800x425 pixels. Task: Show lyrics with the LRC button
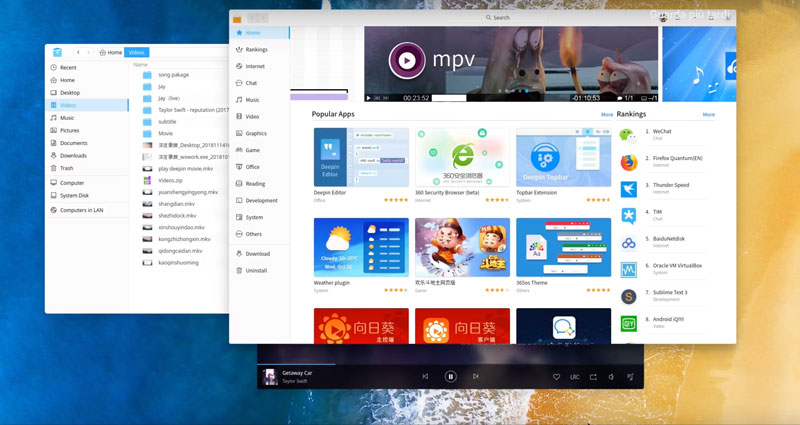pyautogui.click(x=574, y=377)
